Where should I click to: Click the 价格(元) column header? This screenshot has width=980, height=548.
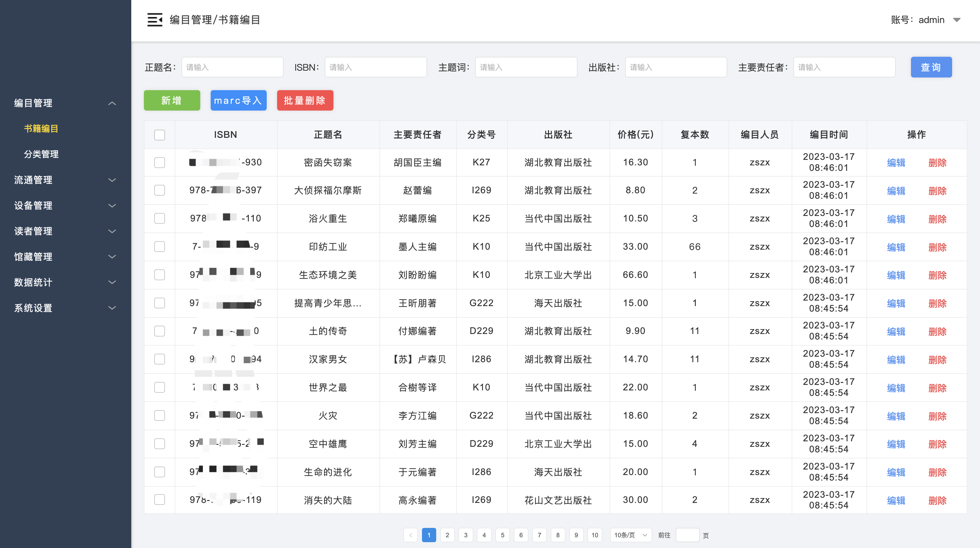(636, 135)
